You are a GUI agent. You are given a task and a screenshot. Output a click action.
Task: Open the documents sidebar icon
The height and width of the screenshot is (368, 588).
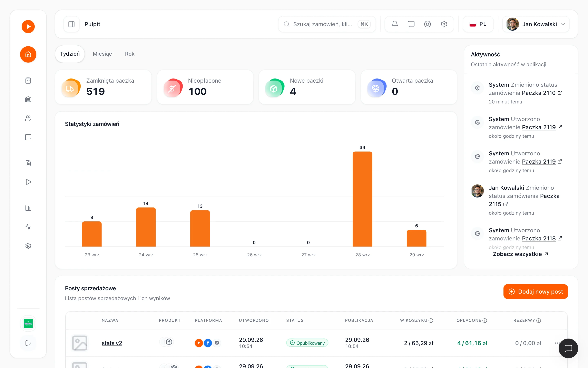pyautogui.click(x=28, y=163)
